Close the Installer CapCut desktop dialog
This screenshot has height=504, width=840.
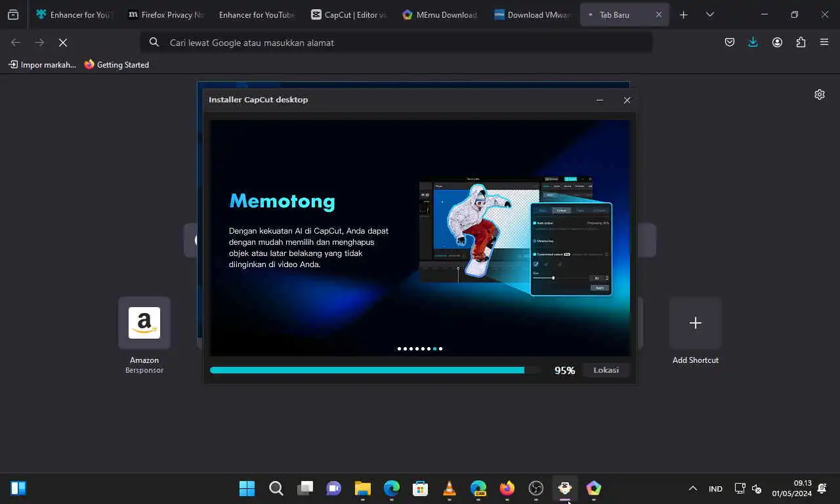click(627, 100)
